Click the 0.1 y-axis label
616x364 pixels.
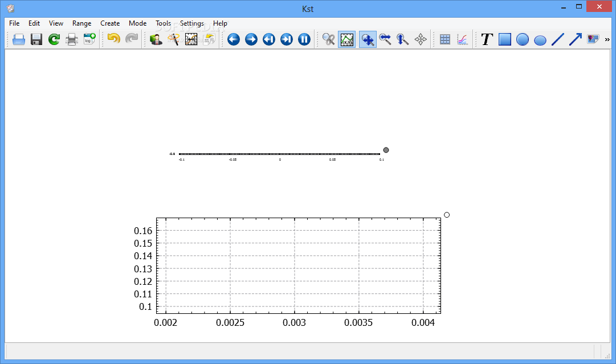145,306
